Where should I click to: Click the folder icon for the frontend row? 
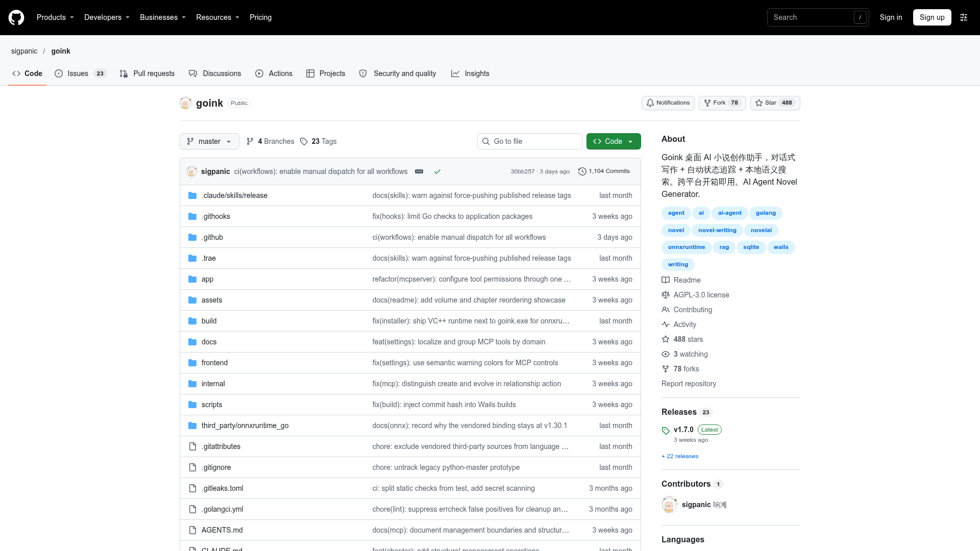[x=192, y=363]
